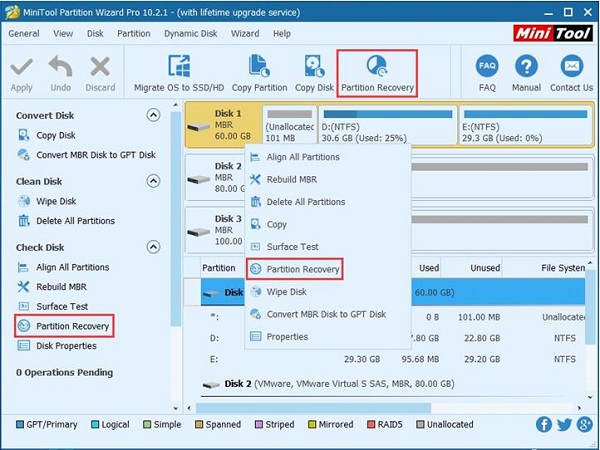The width and height of the screenshot is (600, 450).
Task: Select Delete All Partitions in the sidebar
Action: (x=66, y=221)
